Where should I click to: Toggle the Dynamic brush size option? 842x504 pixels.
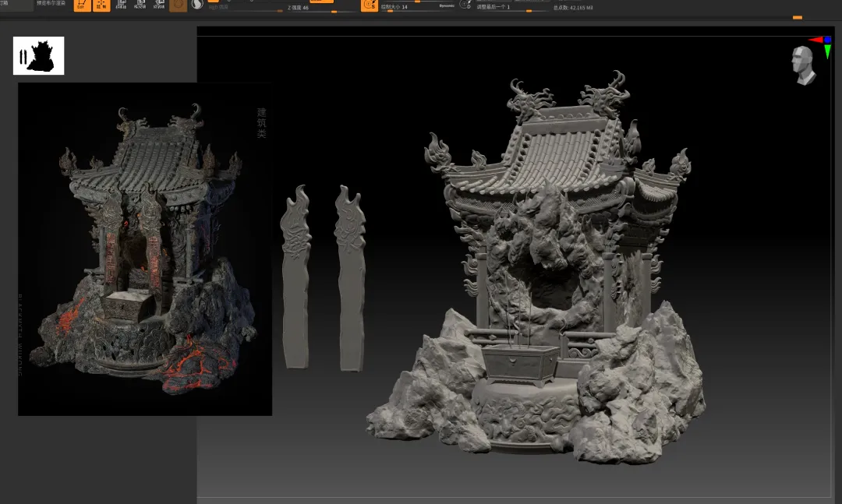[447, 5]
